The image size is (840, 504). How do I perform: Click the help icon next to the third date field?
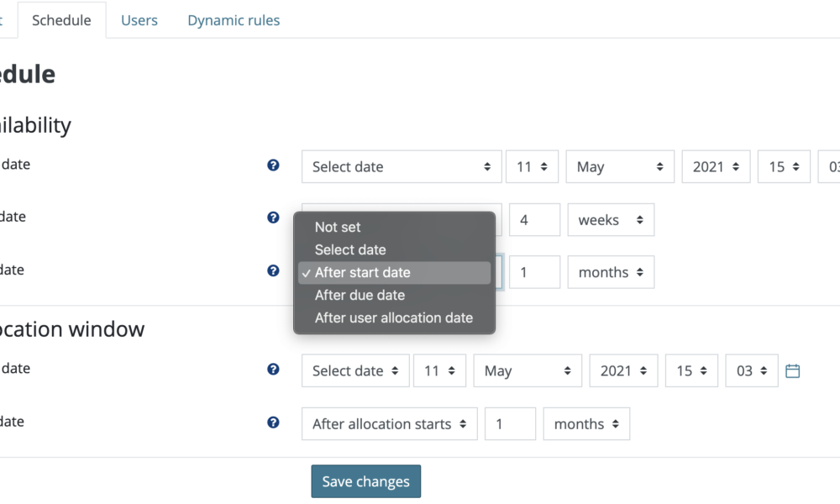(272, 270)
